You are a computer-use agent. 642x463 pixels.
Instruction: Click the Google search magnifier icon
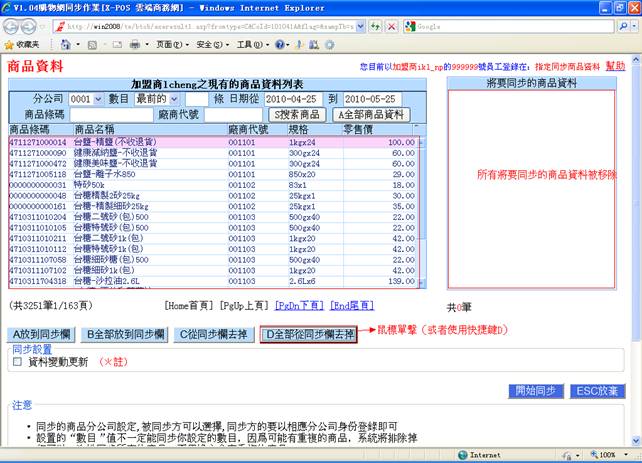tap(621, 25)
